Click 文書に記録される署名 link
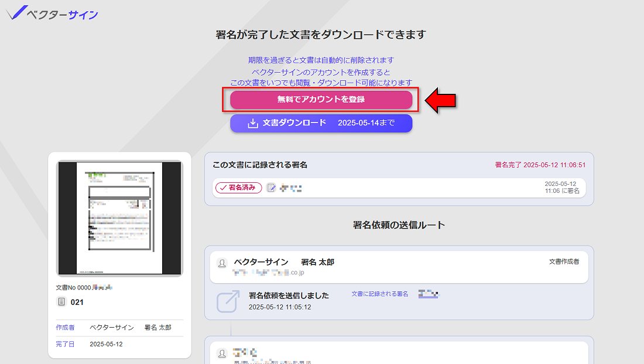Viewport: 644px width, 364px height. click(379, 294)
